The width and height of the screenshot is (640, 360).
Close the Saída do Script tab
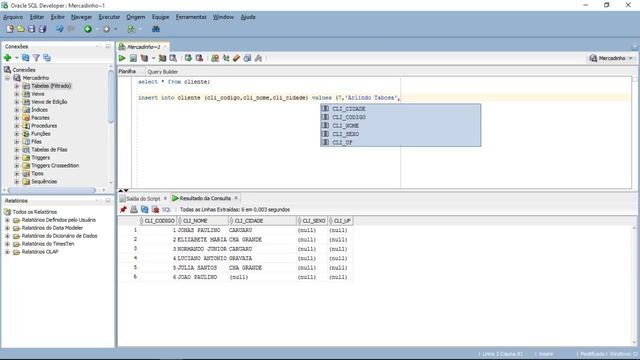[x=165, y=198]
